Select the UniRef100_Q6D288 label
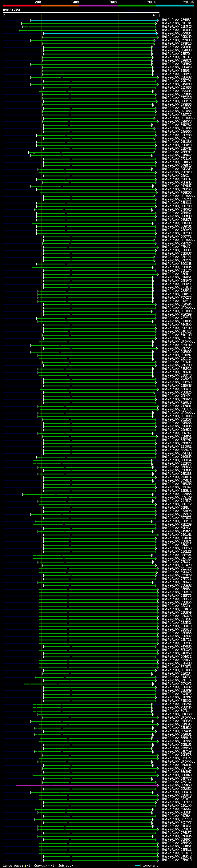This screenshot has height=868, width=197. point(177,474)
